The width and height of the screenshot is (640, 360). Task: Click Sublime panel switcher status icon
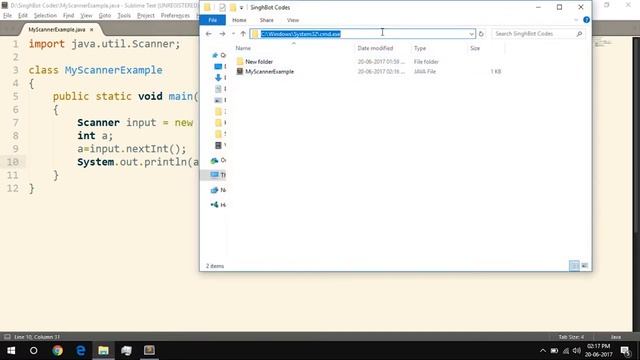coord(7,337)
